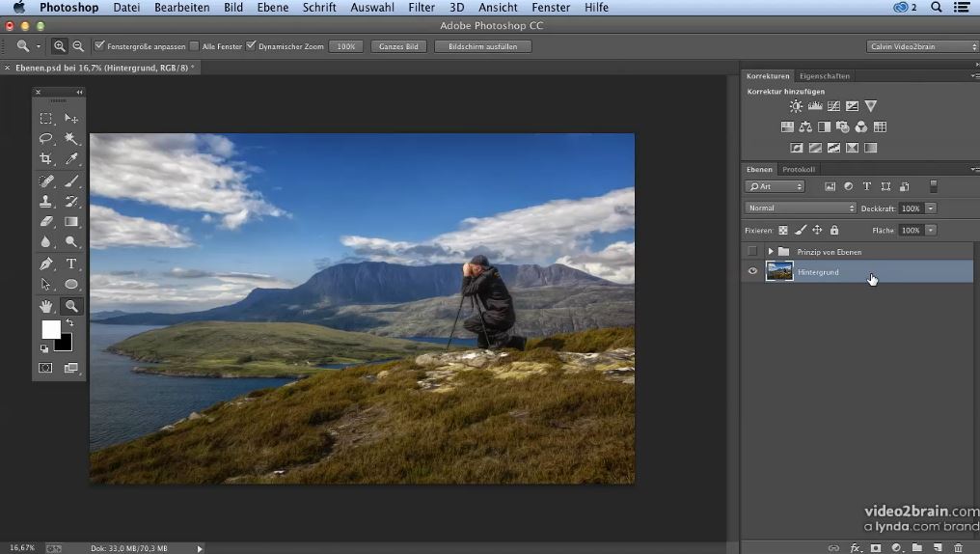
Task: Toggle lock transparent pixels
Action: point(783,230)
